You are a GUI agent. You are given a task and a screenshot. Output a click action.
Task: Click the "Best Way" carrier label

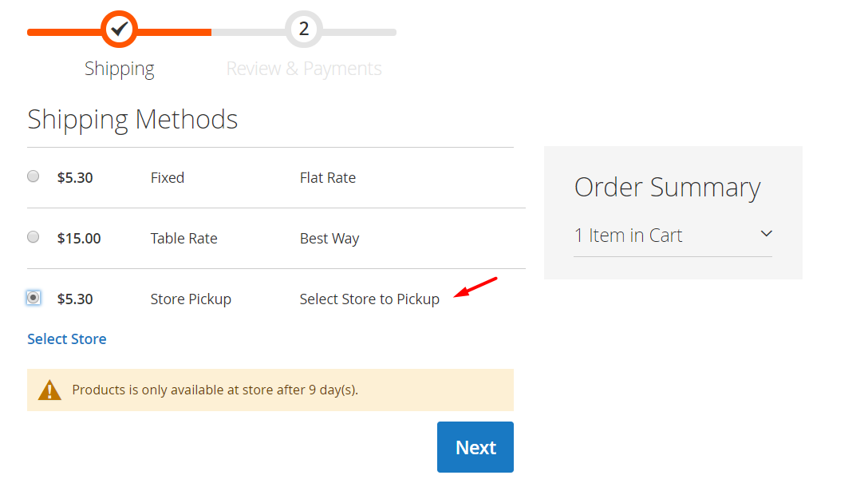329,239
